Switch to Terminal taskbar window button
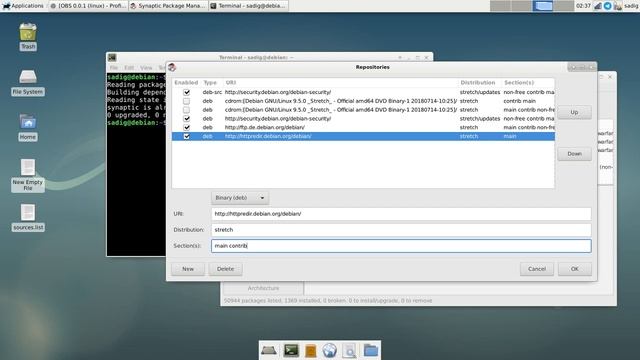This screenshot has height=360, width=640. click(248, 6)
